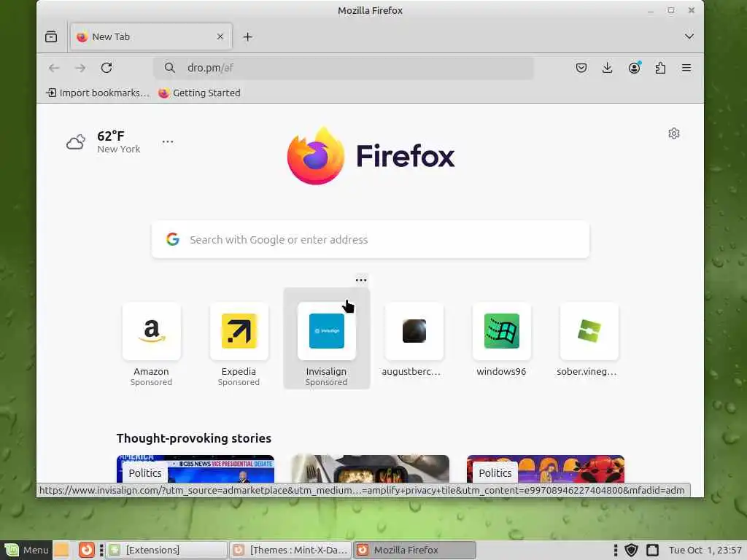Open the Invisalign tile context menu dots

point(361,280)
